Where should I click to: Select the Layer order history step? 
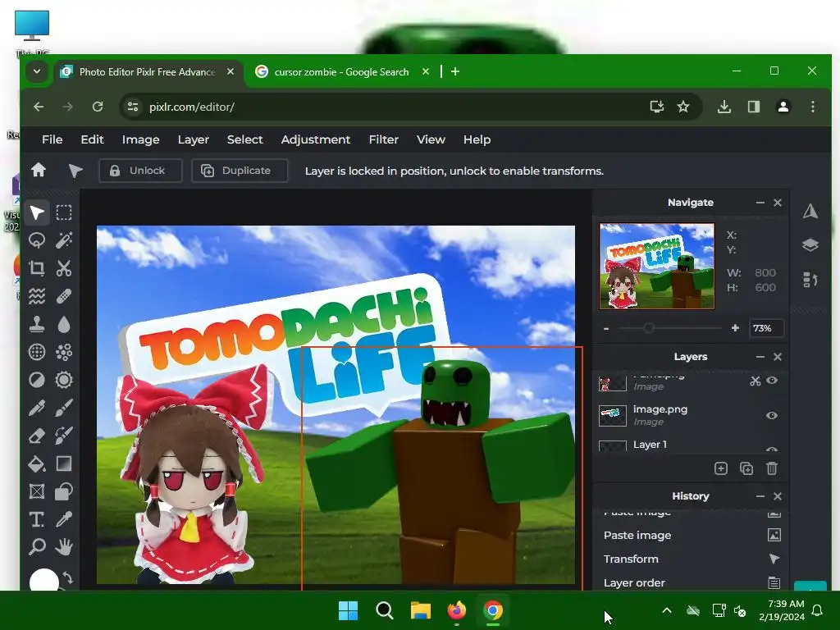coord(691,582)
